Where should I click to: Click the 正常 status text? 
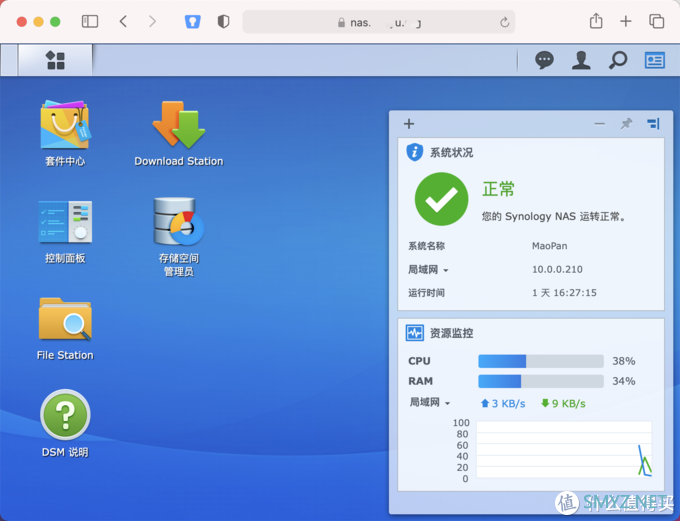click(498, 189)
